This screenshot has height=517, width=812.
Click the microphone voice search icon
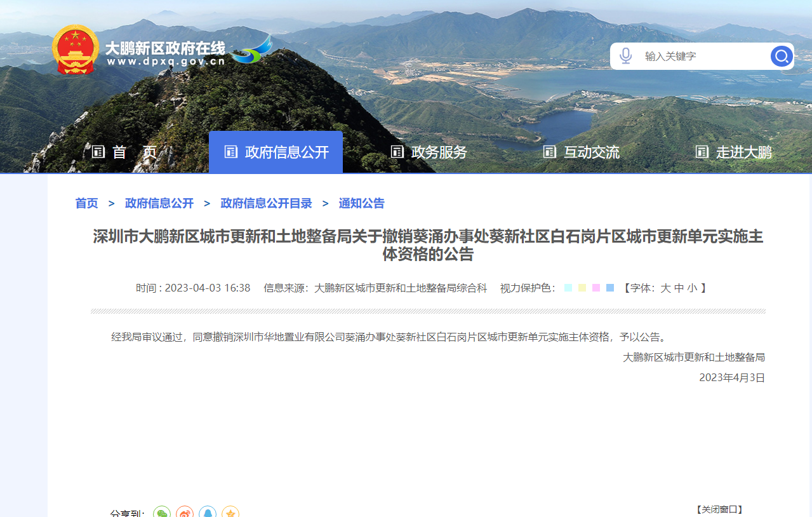[x=625, y=56]
